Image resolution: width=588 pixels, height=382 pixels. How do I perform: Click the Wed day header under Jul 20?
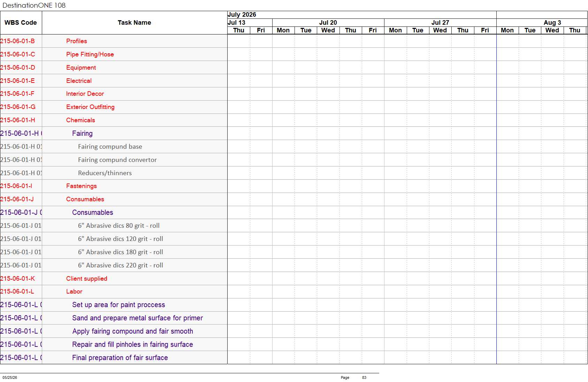tap(328, 30)
